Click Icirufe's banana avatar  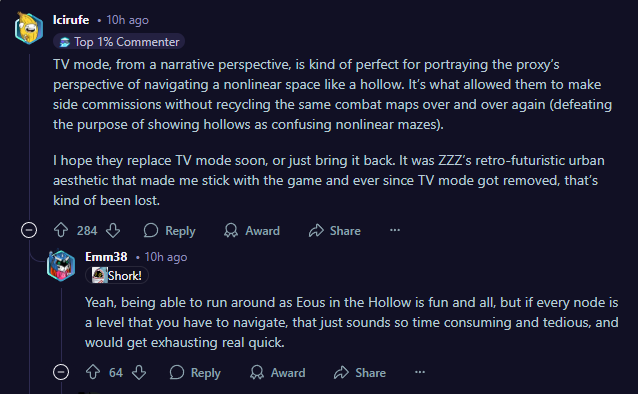coord(29,28)
